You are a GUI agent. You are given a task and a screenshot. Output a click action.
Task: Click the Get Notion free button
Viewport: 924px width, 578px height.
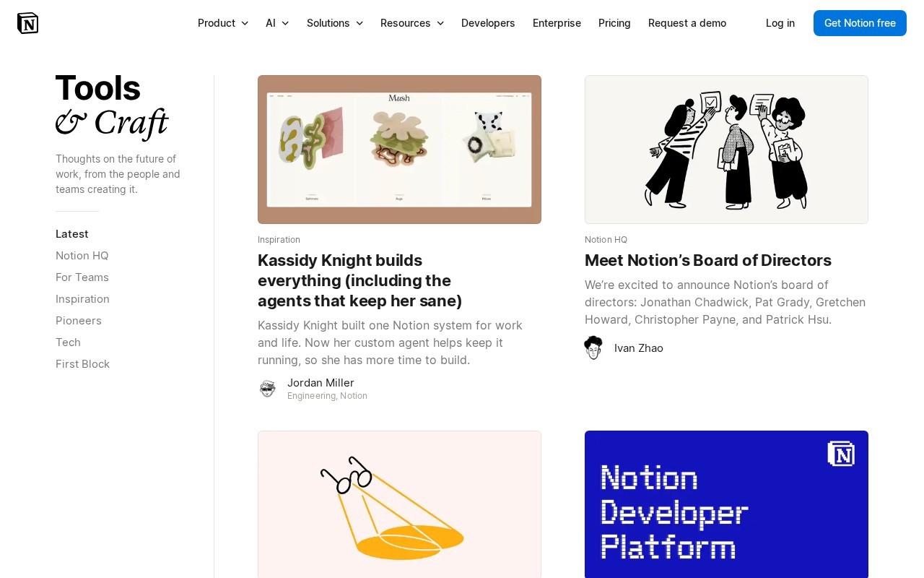tap(860, 23)
